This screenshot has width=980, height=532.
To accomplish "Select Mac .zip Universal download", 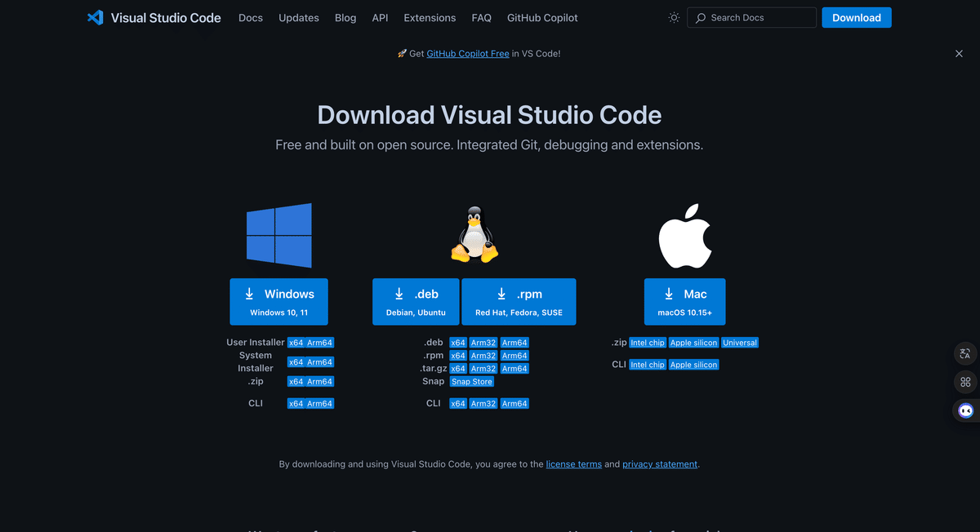I will 740,343.
